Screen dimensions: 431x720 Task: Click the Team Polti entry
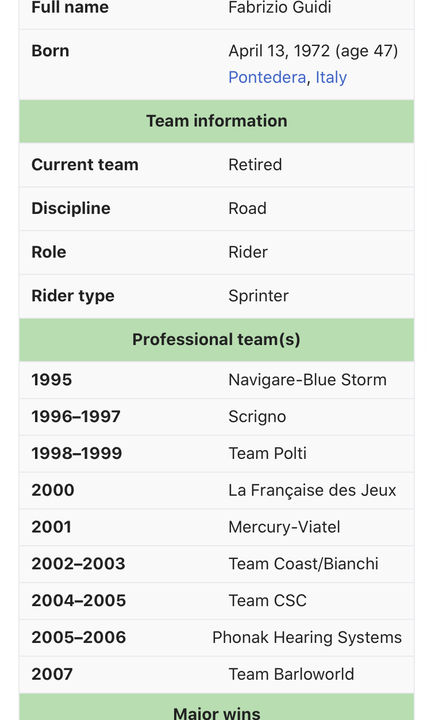268,453
